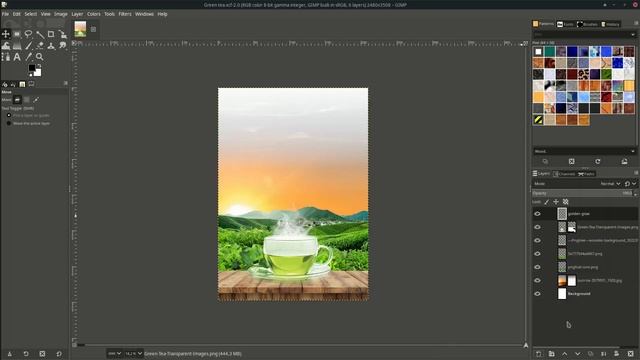Screen dimensions: 640x360
Task: Hide the golden glow layer
Action: [537, 214]
